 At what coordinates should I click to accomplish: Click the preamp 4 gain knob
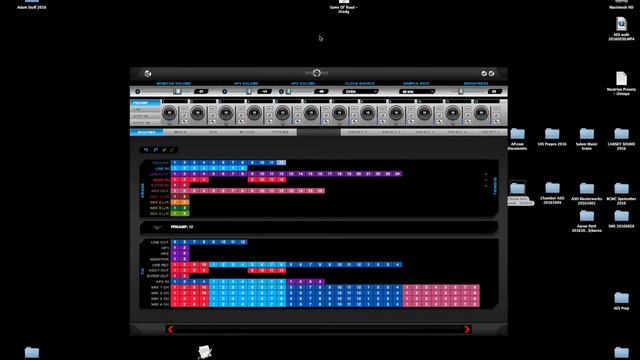coord(254,113)
